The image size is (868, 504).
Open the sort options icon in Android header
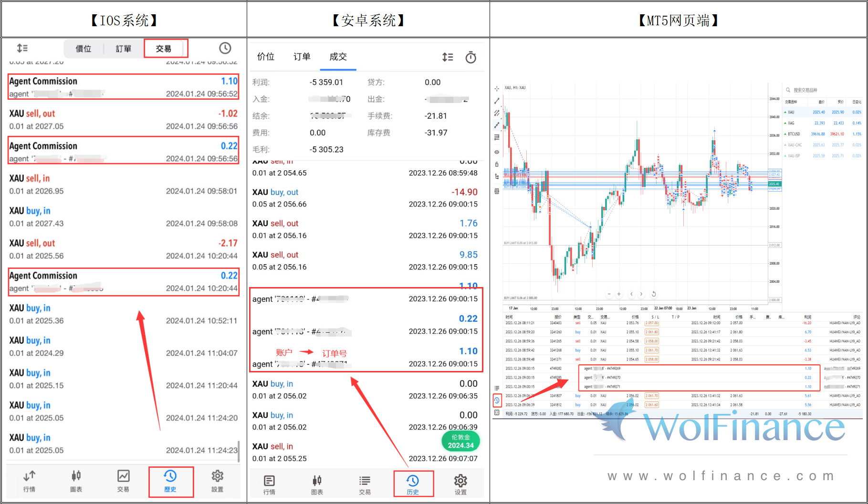(x=447, y=57)
